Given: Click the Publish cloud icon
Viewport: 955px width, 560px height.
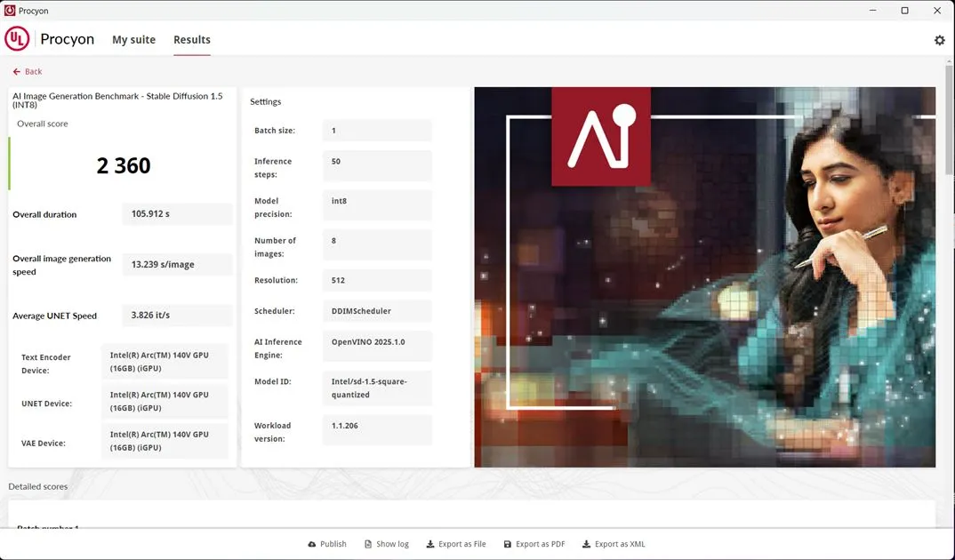Looking at the screenshot, I should coord(312,544).
